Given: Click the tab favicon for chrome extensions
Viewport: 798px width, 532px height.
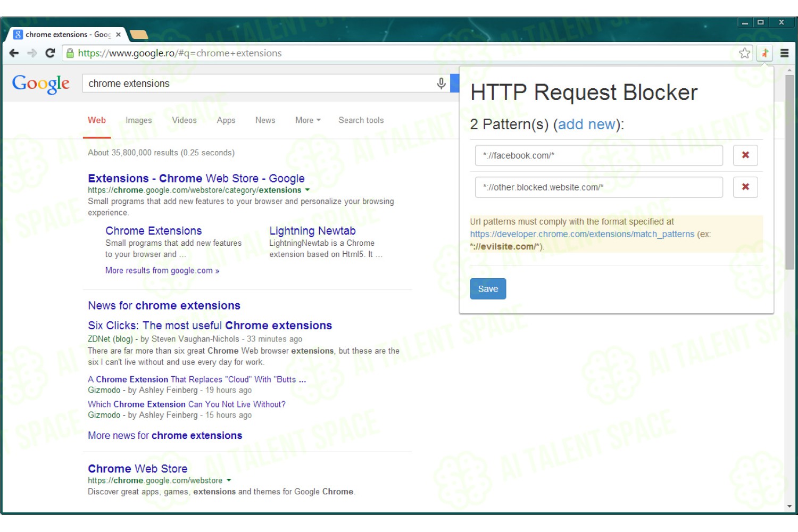Looking at the screenshot, I should [x=18, y=35].
